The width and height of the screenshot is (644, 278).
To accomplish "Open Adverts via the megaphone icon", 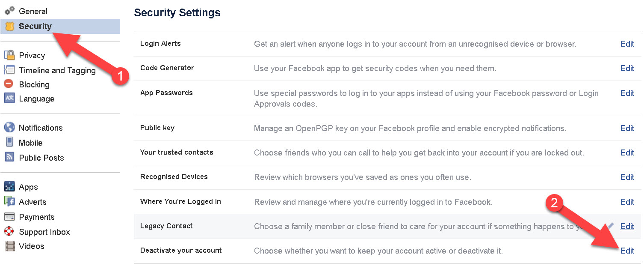I will coord(11,201).
